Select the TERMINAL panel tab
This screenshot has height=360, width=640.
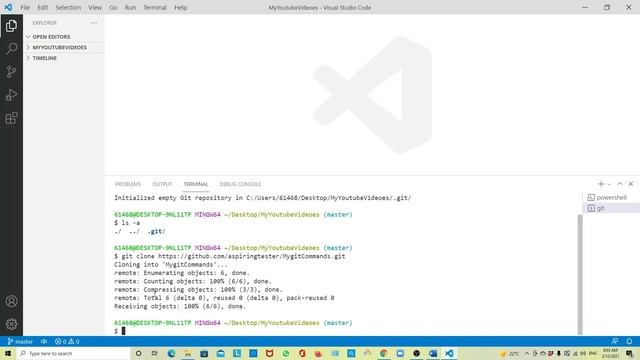pyautogui.click(x=196, y=184)
